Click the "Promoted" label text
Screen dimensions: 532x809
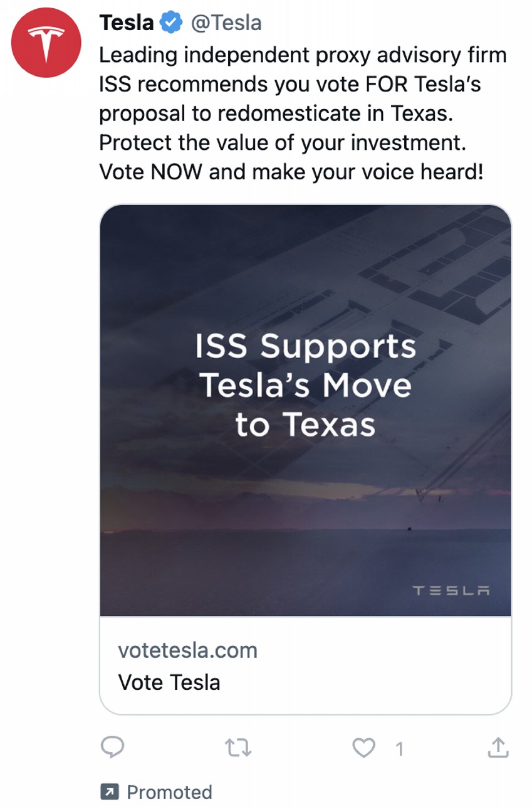[x=169, y=792]
